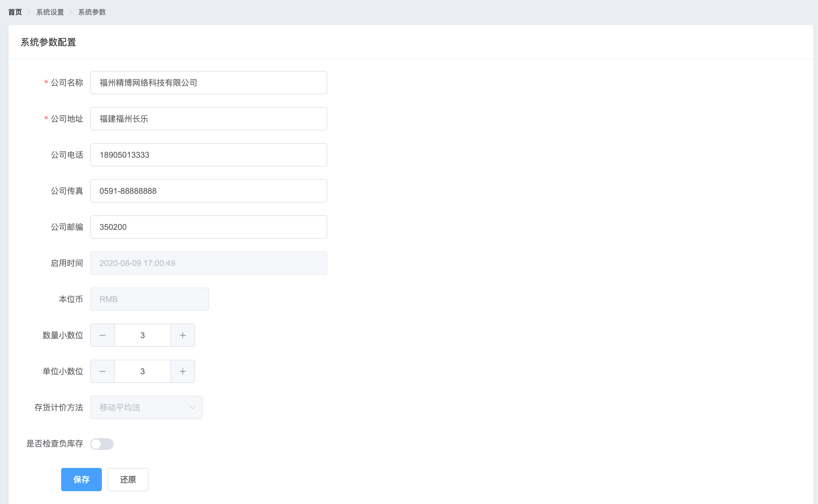Click the 公司名称 label
The image size is (818, 504).
[x=67, y=83]
